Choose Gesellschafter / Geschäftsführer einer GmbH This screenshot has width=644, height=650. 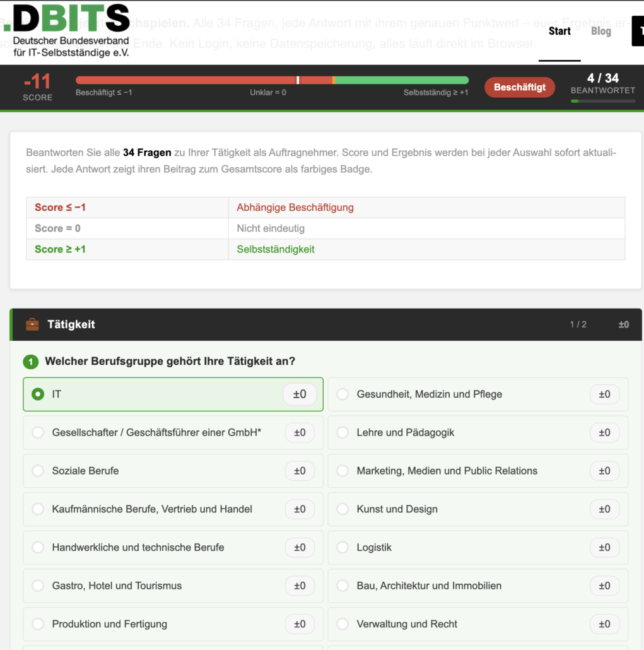(38, 432)
